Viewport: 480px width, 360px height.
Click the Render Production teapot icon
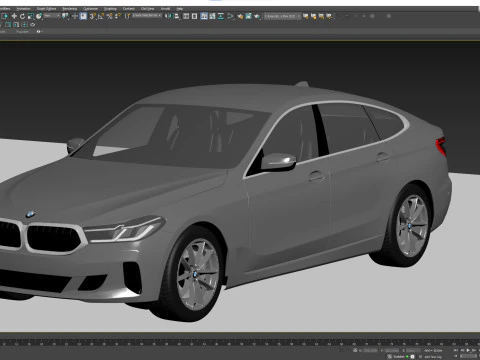point(257,16)
